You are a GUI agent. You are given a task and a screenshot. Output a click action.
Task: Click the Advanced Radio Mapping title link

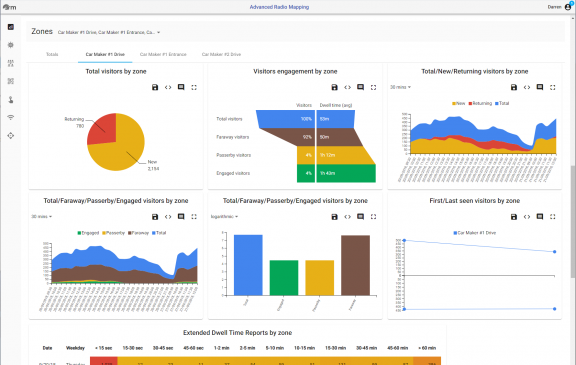click(x=279, y=7)
